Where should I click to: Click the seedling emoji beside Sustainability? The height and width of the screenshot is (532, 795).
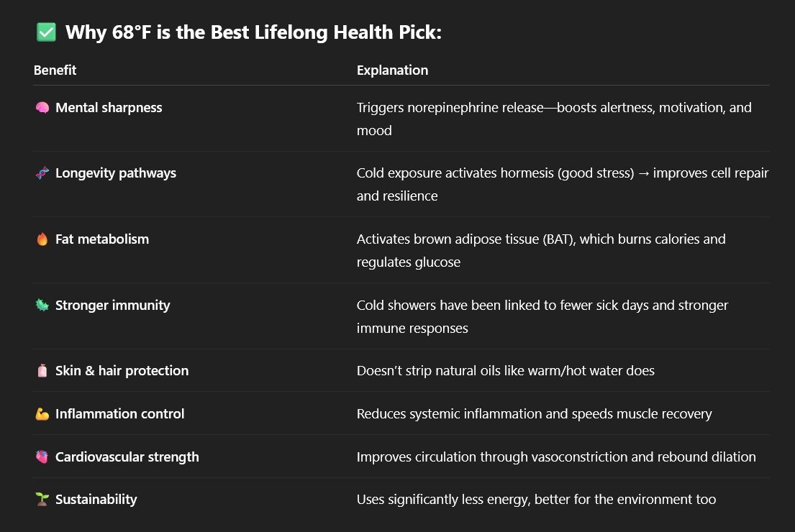[x=42, y=500]
